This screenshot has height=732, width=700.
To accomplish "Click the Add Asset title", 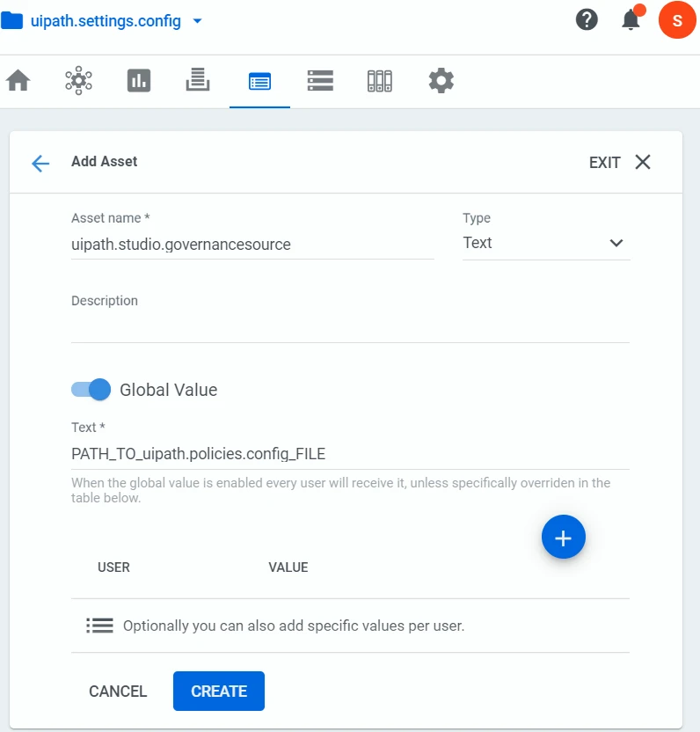I will (x=104, y=162).
